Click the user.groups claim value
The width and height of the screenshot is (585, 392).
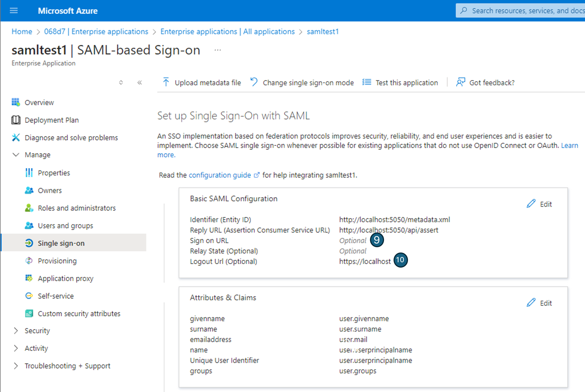click(x=358, y=371)
